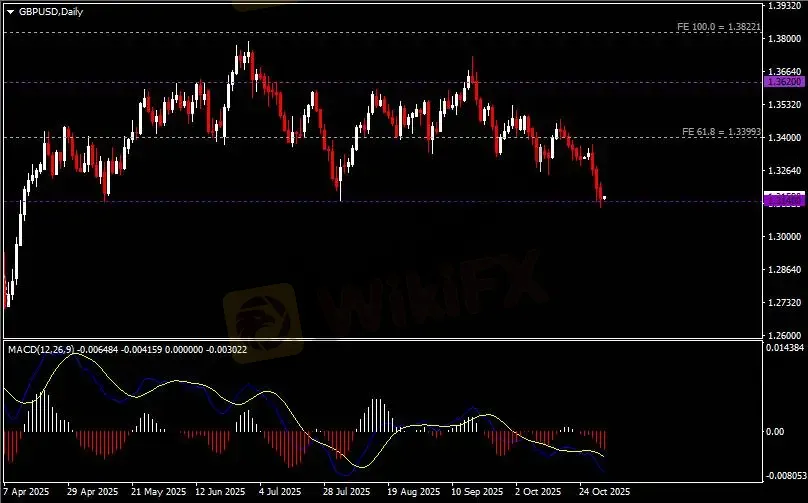Viewport: 808px width, 503px height.
Task: Click the purple 1.36200 price level tag
Action: pyautogui.click(x=784, y=82)
